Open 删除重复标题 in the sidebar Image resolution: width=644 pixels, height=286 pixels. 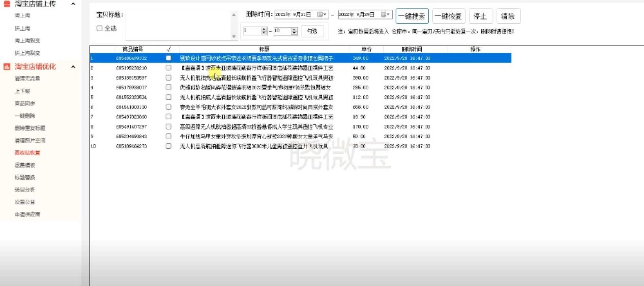click(30, 128)
